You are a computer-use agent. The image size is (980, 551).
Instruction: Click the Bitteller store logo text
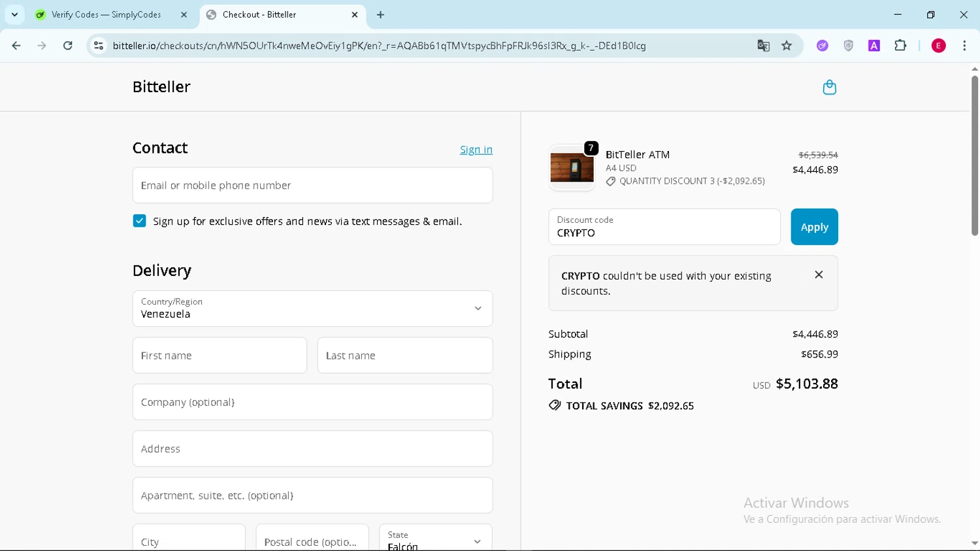tap(161, 87)
